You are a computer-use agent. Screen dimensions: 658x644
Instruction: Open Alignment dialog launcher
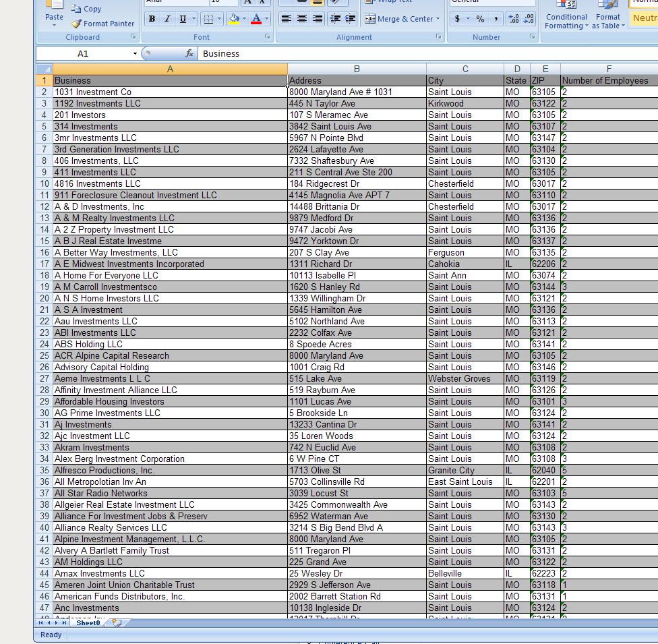tap(438, 37)
